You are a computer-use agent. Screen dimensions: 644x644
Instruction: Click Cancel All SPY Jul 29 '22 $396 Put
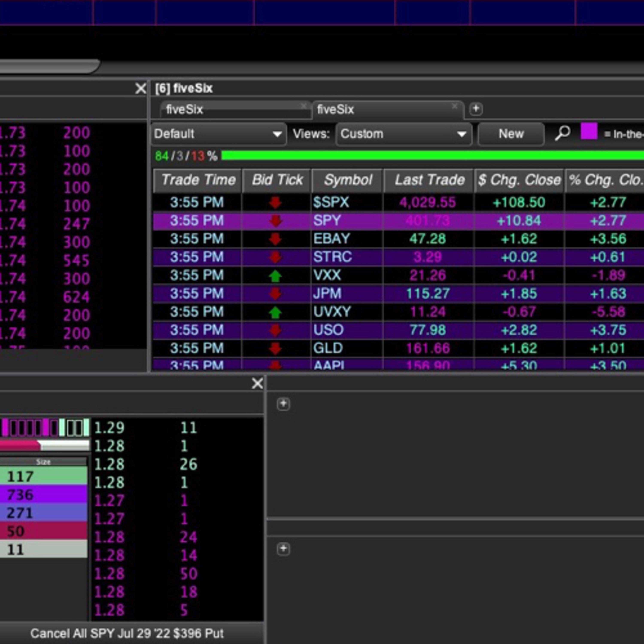(x=127, y=633)
